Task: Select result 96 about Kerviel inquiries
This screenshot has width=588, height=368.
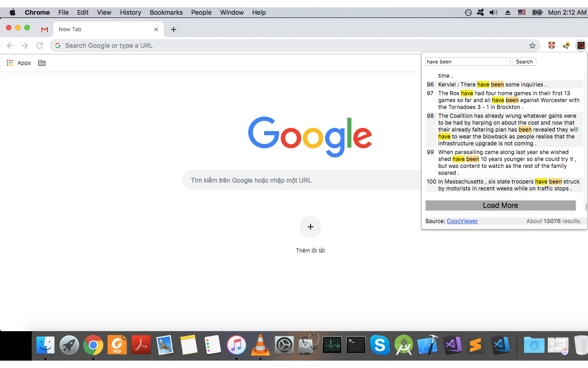Action: tap(504, 85)
